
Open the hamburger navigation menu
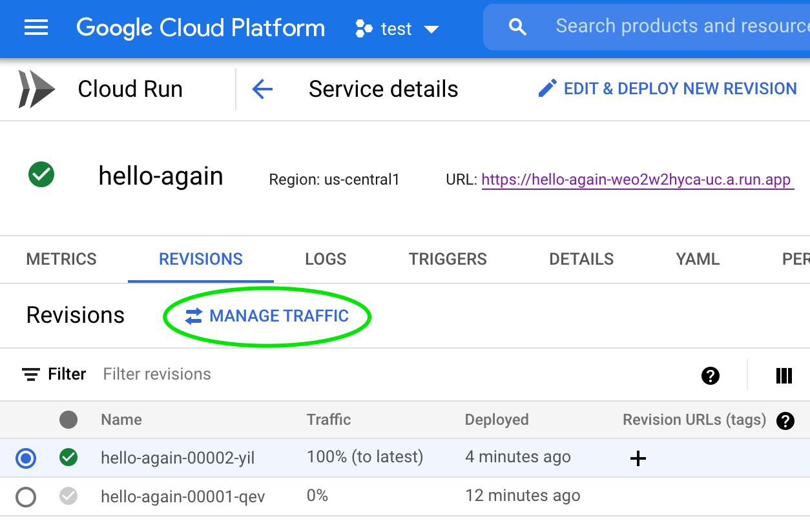[36, 28]
